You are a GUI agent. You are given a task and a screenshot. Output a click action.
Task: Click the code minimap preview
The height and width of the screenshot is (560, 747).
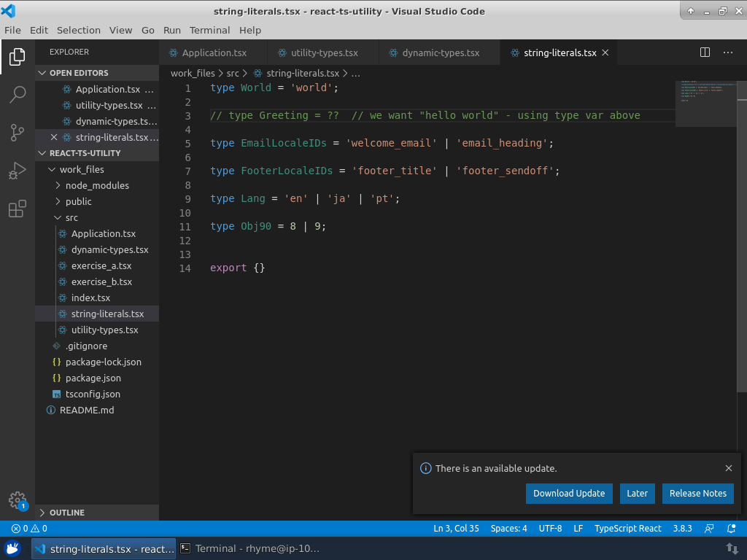click(706, 102)
